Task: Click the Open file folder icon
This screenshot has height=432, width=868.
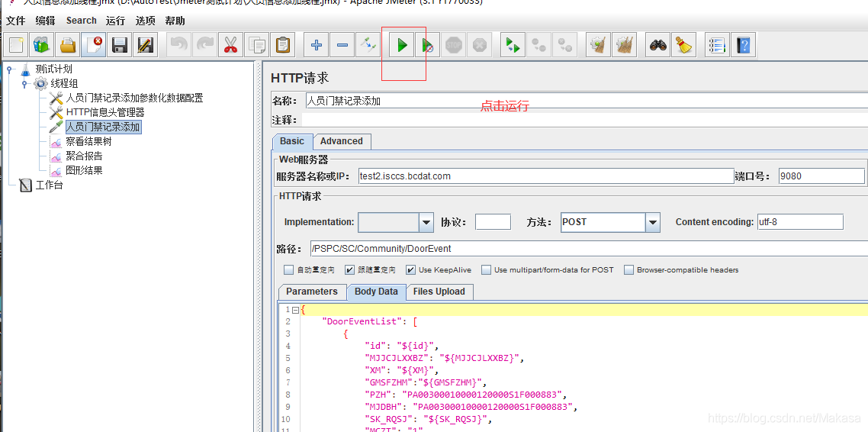Action: coord(68,45)
